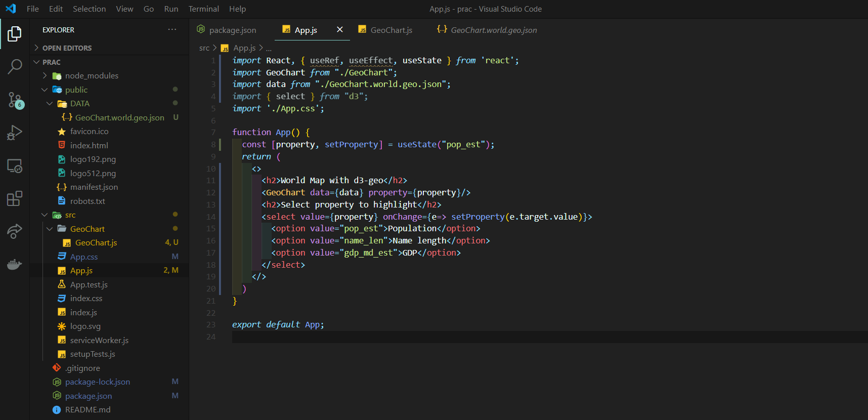The width and height of the screenshot is (868, 420).
Task: Open package-lock.json in the explorer
Action: pos(98,382)
